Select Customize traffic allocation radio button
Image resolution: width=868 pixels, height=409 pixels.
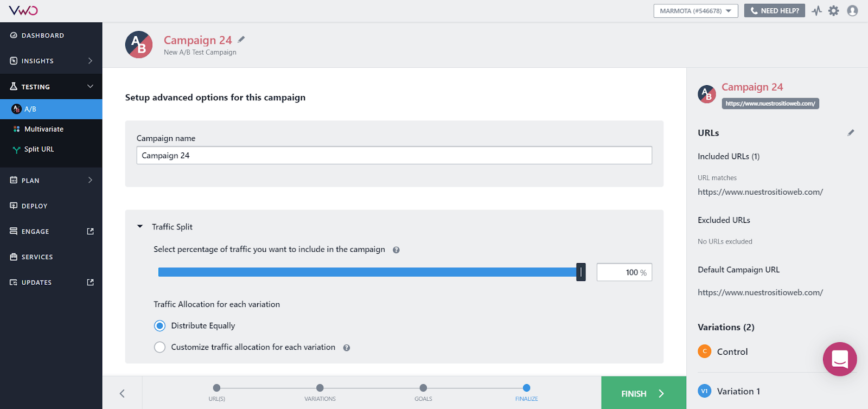click(x=159, y=347)
